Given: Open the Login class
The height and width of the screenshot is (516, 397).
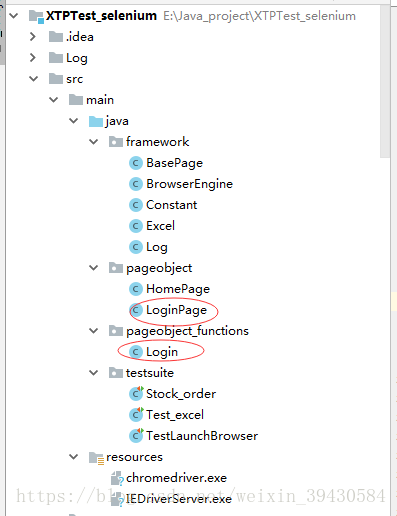Looking at the screenshot, I should tap(162, 352).
